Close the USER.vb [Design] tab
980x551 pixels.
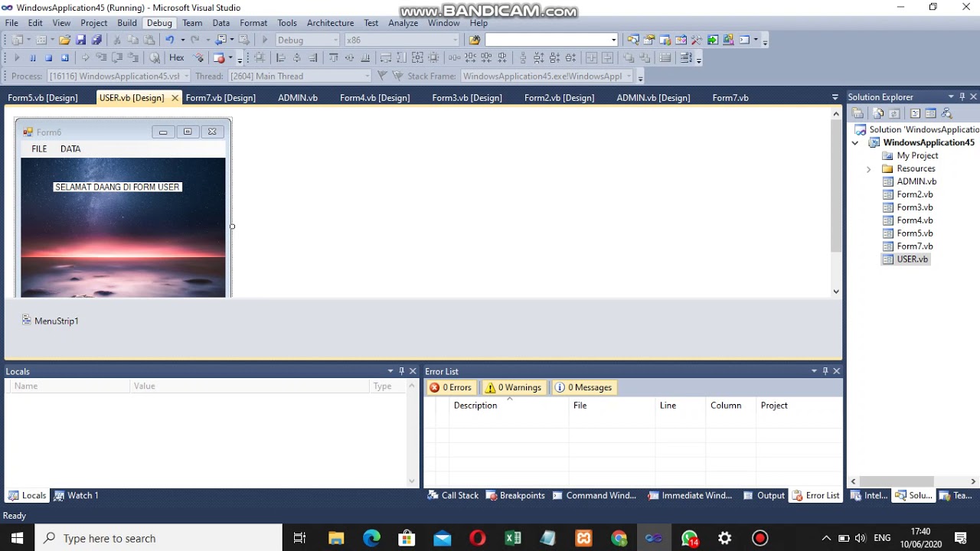tap(175, 97)
